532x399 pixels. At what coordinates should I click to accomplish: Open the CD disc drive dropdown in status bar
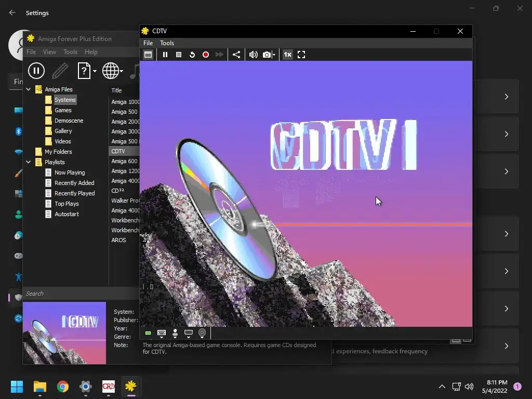coord(202,334)
